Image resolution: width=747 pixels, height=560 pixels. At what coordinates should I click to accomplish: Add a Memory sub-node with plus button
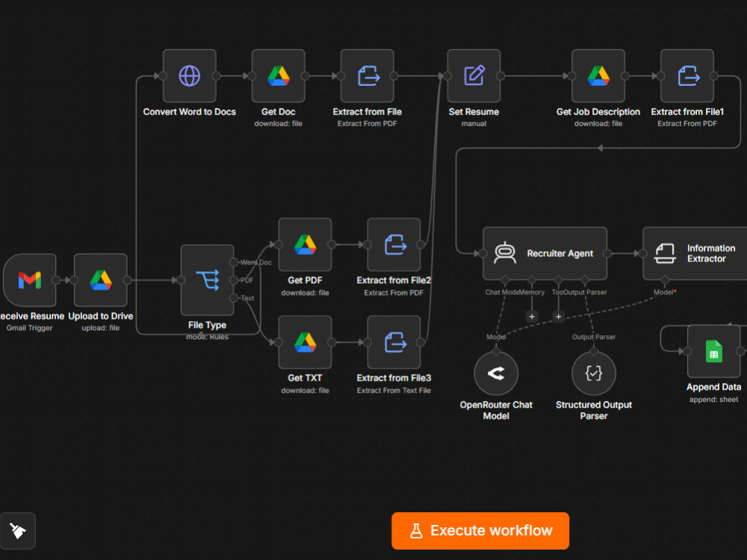[532, 317]
